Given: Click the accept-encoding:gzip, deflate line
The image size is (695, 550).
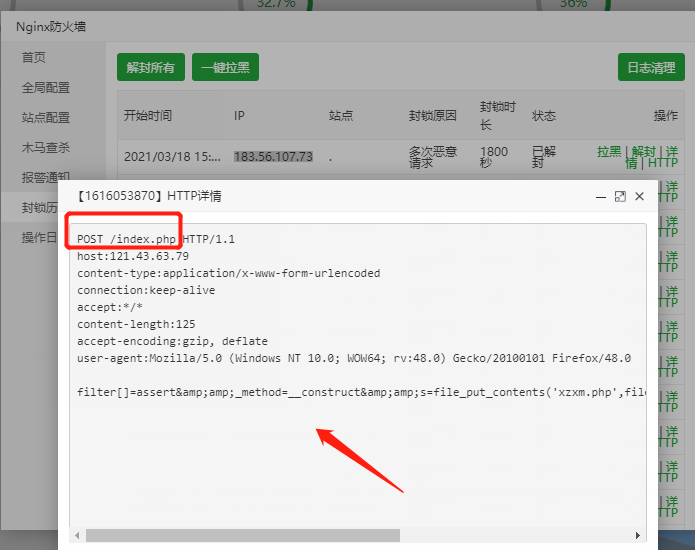Looking at the screenshot, I should coord(172,341).
